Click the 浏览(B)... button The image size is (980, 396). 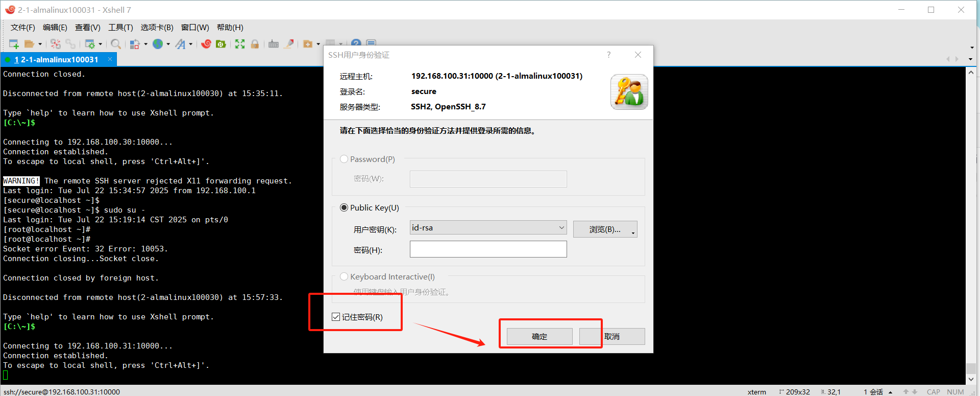(x=605, y=229)
